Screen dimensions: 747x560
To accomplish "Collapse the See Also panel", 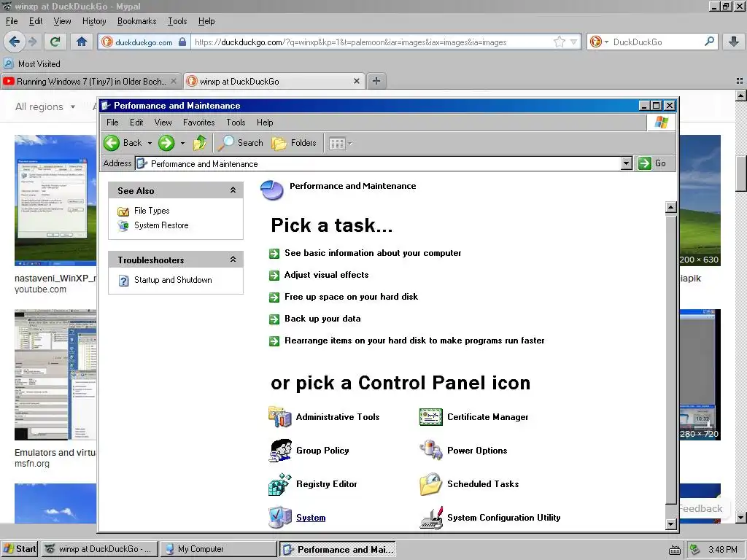I will pos(233,190).
